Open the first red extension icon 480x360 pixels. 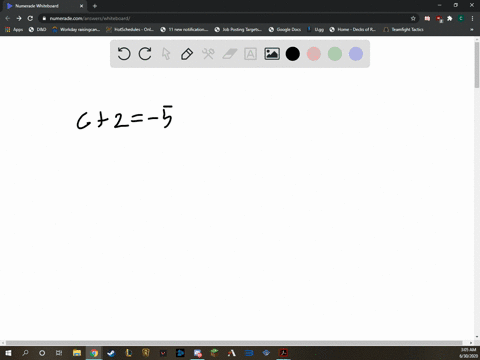(427, 18)
